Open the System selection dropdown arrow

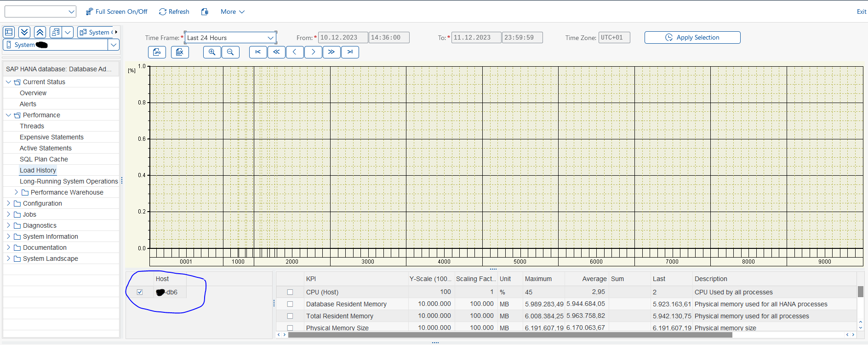point(114,45)
